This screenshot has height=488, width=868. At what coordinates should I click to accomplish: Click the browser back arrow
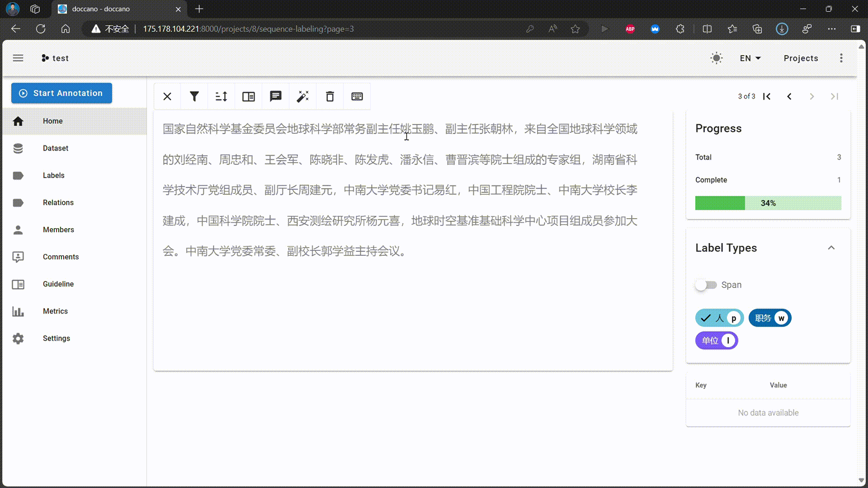pos(16,29)
